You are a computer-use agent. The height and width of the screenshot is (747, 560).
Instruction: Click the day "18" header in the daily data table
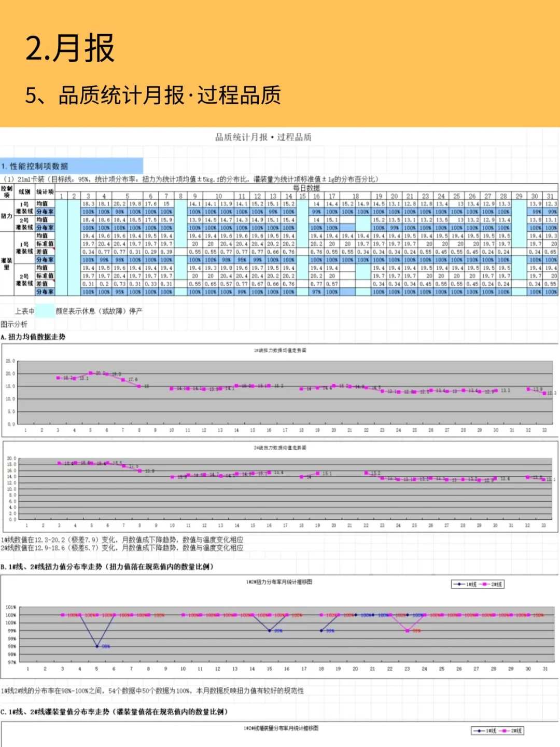pyautogui.click(x=355, y=196)
